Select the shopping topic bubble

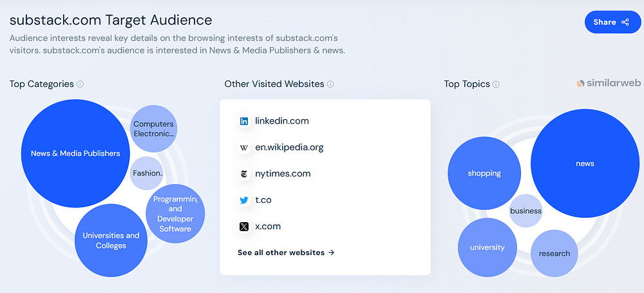484,173
